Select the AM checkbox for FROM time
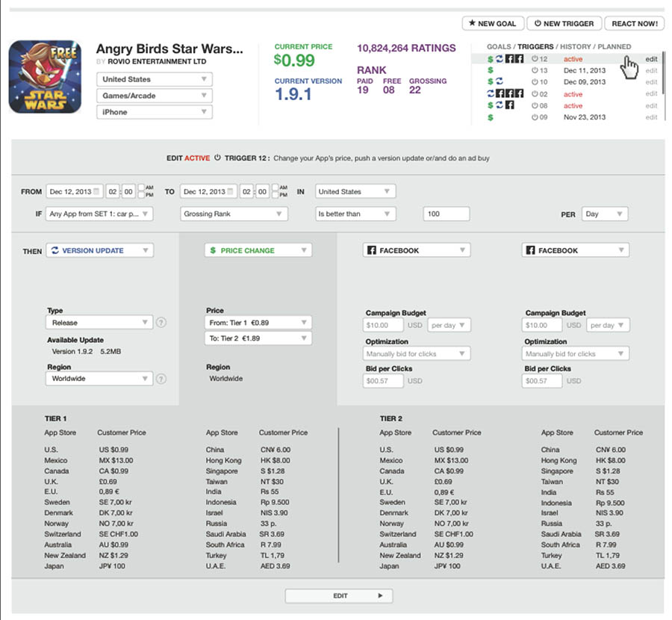672x620 pixels. tap(143, 187)
